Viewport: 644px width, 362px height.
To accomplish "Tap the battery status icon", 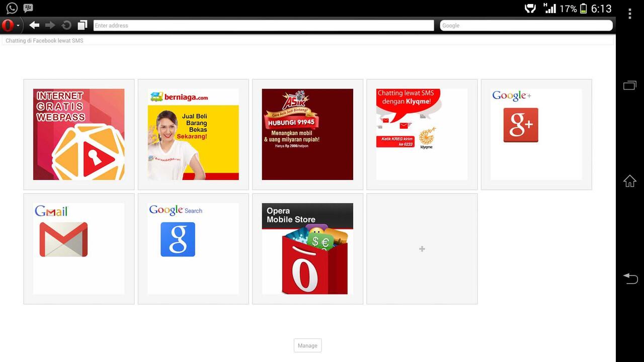I will click(584, 9).
